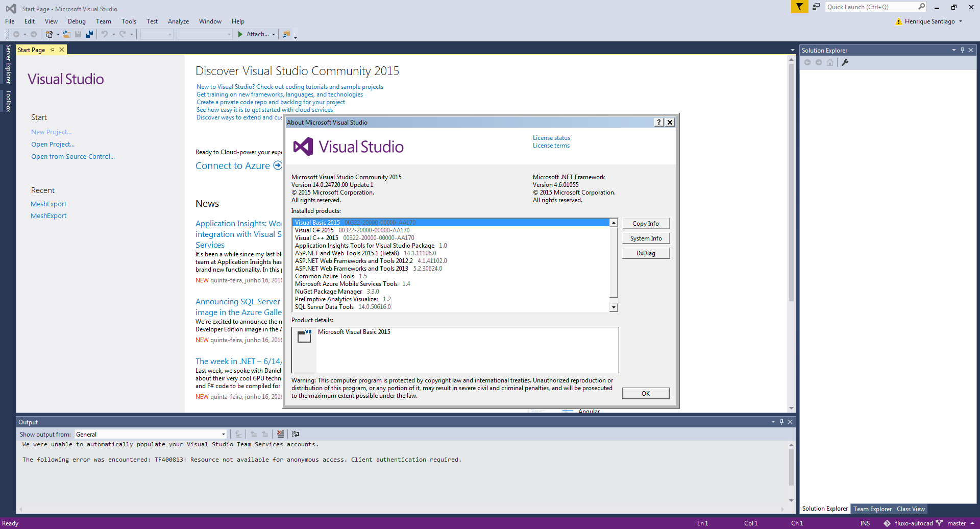Click the Connect to Azure arrow icon
The height and width of the screenshot is (529, 980).
[x=277, y=165]
